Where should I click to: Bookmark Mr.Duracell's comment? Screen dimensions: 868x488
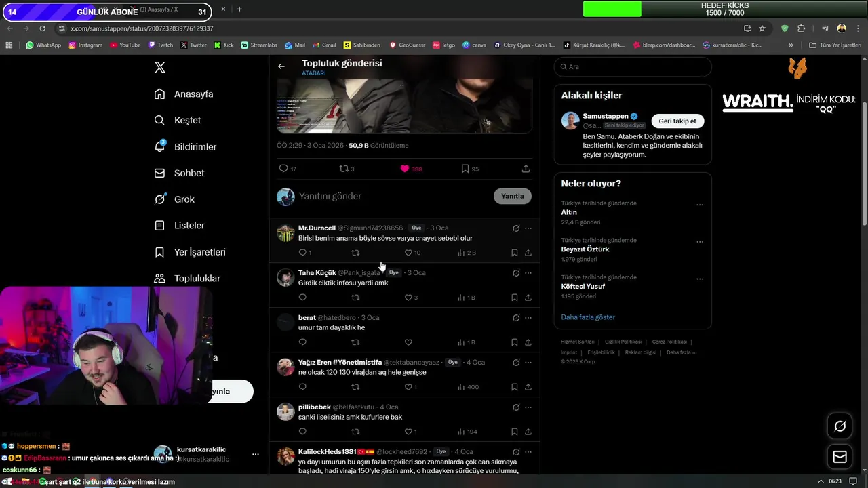click(x=515, y=253)
